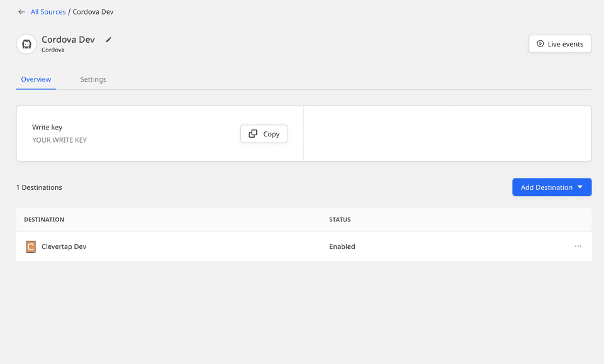
Task: Click the Enabled status text
Action: 342,246
